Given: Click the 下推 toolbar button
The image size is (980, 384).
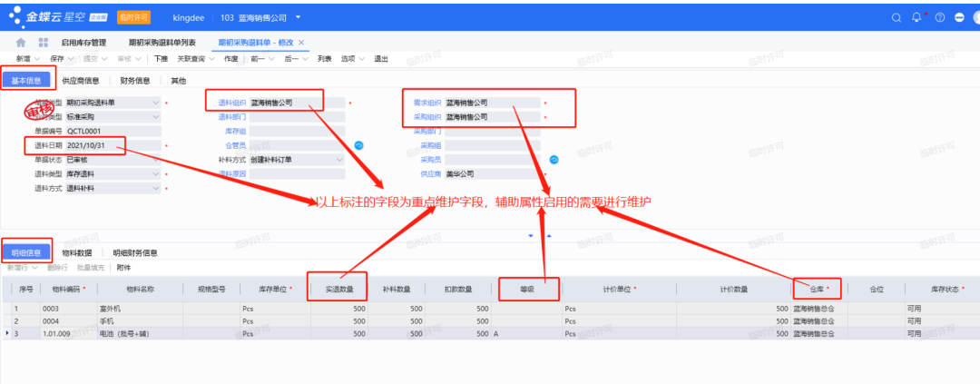Looking at the screenshot, I should point(161,59).
